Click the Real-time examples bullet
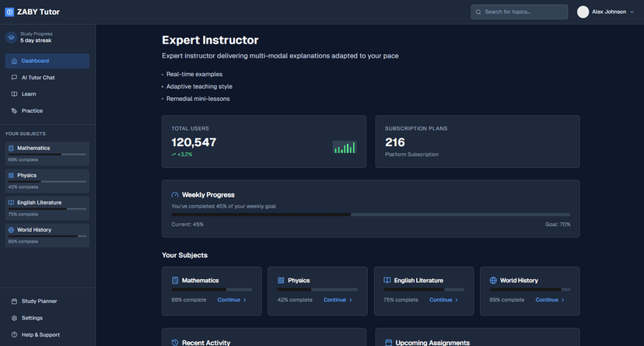 (194, 75)
